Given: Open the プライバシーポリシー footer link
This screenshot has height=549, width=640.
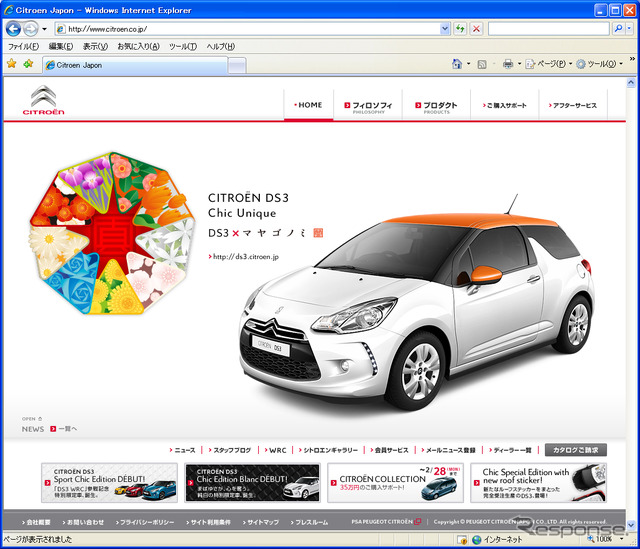Looking at the screenshot, I should point(145,522).
